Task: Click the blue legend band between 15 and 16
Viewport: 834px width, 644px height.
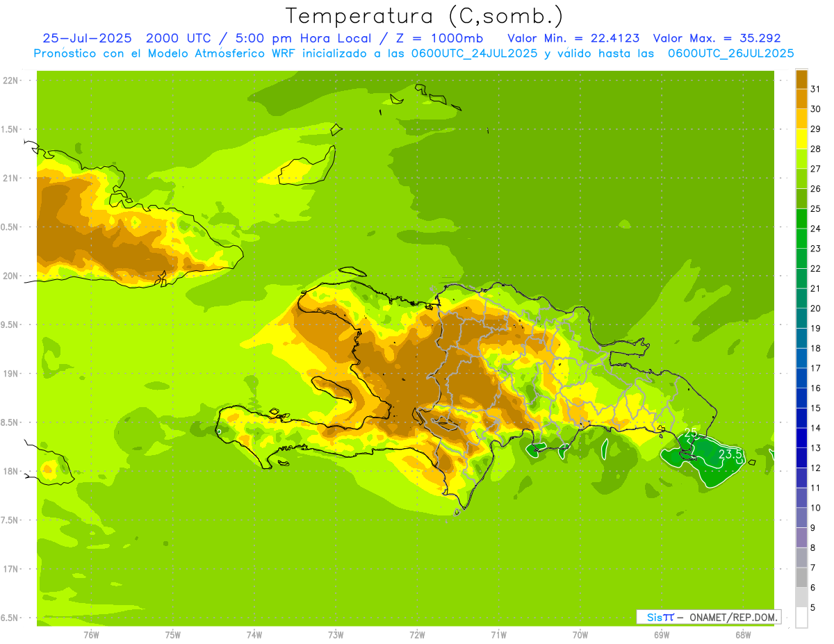Action: [801, 398]
